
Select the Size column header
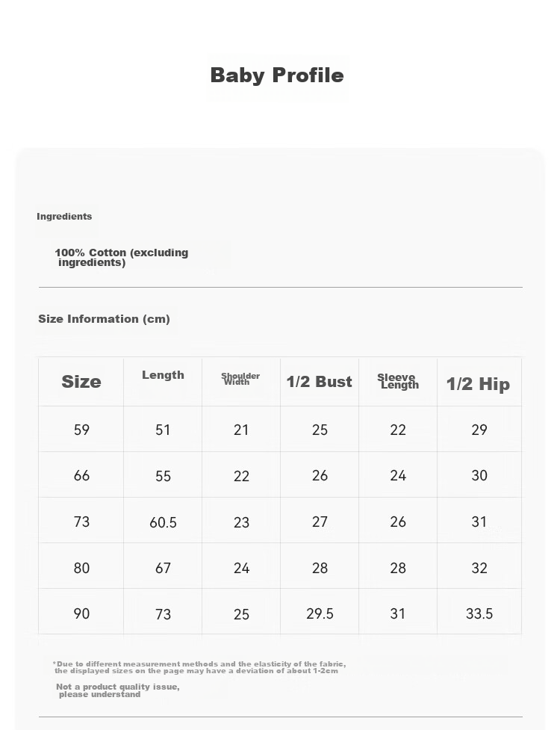pyautogui.click(x=81, y=382)
